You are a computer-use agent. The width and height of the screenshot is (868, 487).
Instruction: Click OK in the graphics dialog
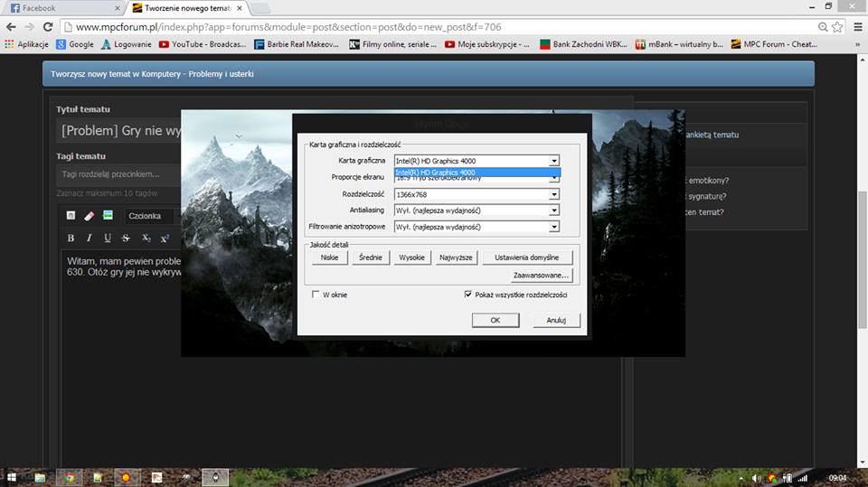point(495,321)
